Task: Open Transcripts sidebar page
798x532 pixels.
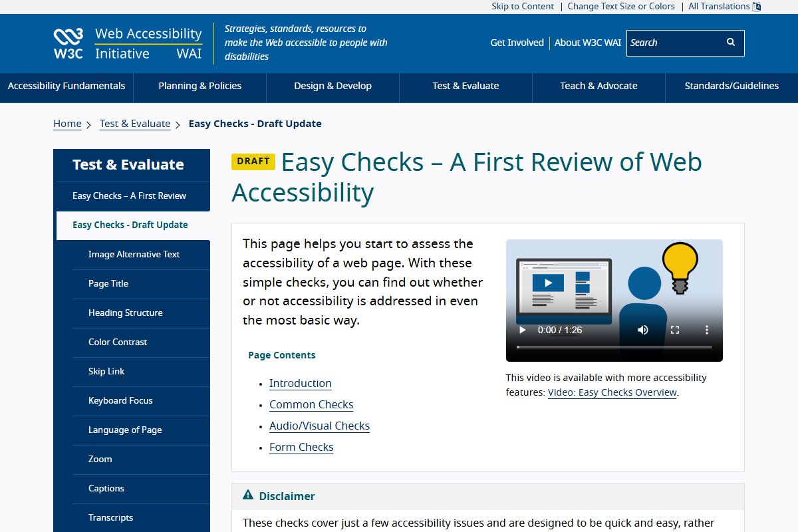Action: point(141,518)
